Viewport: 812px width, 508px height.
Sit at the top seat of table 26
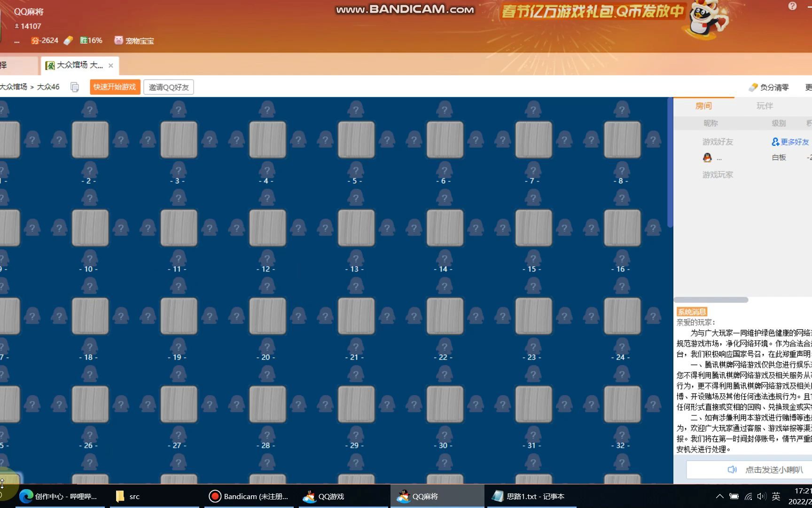coord(89,375)
